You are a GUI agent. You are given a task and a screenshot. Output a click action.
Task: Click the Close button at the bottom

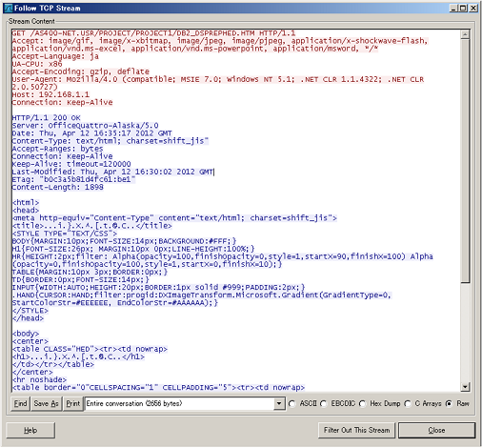tap(436, 430)
